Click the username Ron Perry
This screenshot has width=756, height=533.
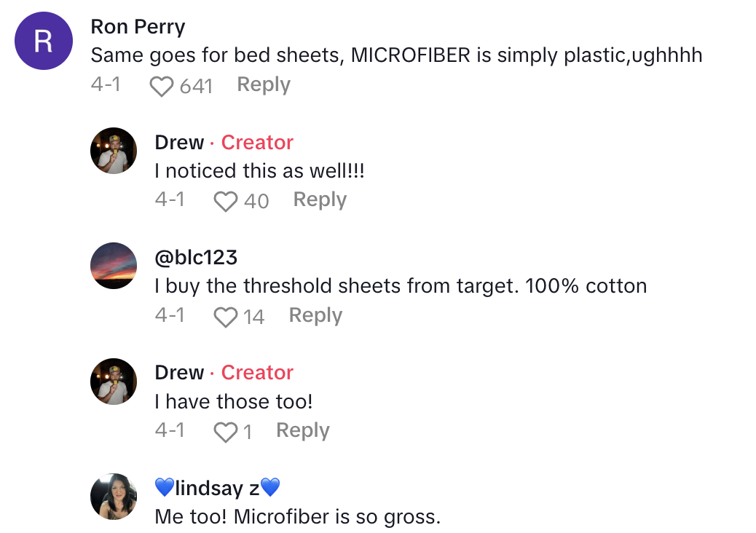138,27
